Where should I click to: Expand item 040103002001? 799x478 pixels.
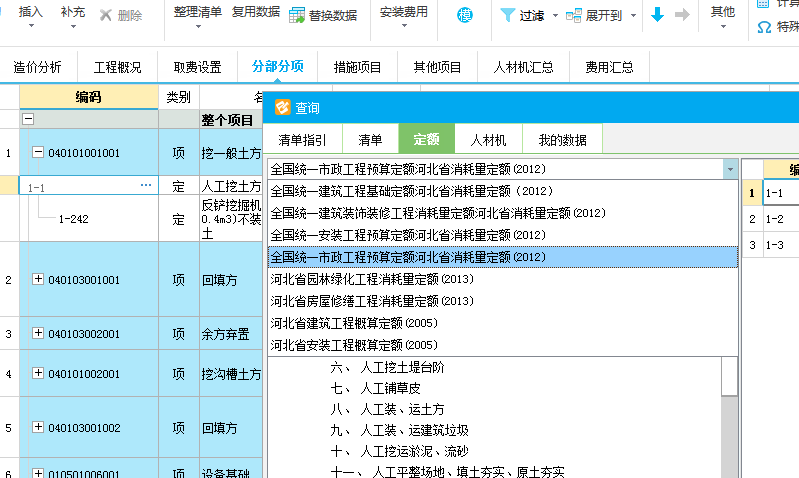tap(38, 333)
